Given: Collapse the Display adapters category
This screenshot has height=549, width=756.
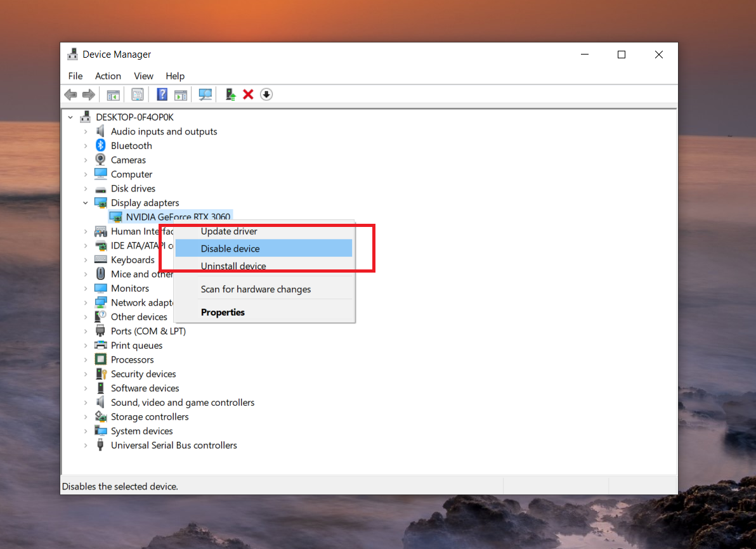Looking at the screenshot, I should 86,203.
